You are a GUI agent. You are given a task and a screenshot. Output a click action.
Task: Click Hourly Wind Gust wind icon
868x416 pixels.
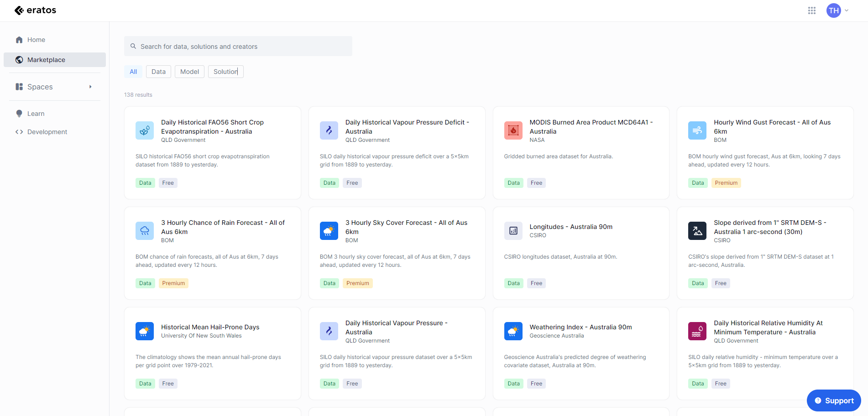697,130
